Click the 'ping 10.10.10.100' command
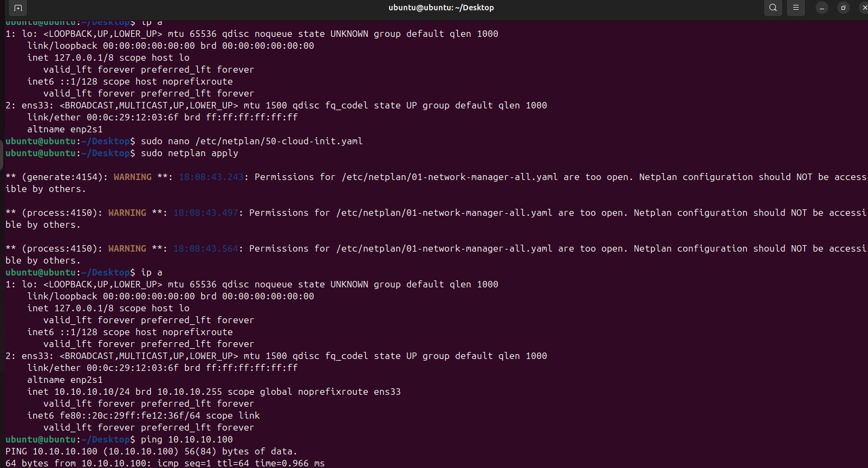Screen dimensions: 868x468 click(x=186, y=439)
